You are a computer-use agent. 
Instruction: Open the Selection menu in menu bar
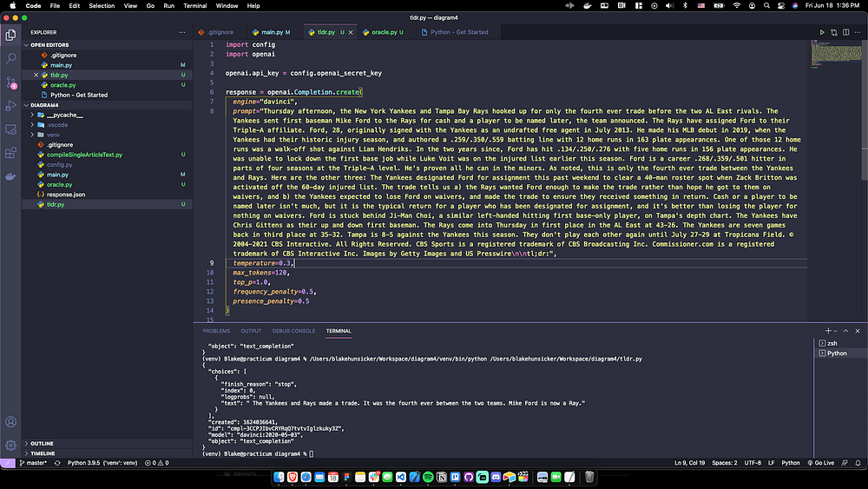click(102, 5)
